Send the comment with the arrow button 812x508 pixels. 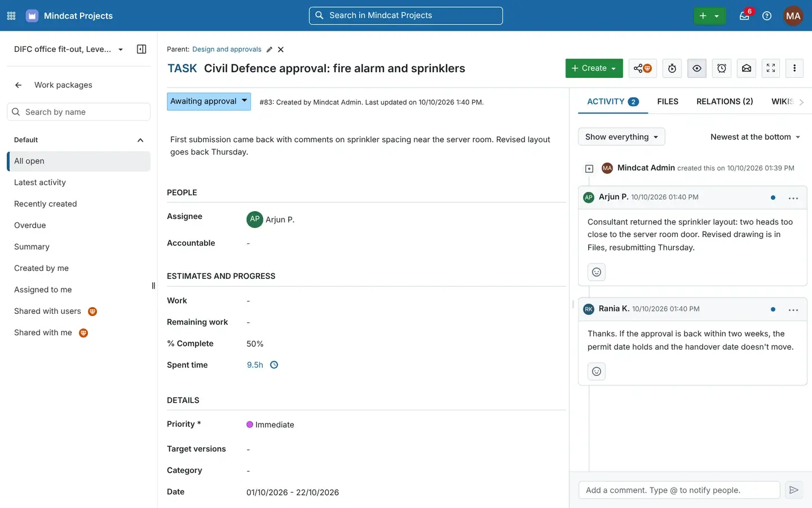coord(794,490)
